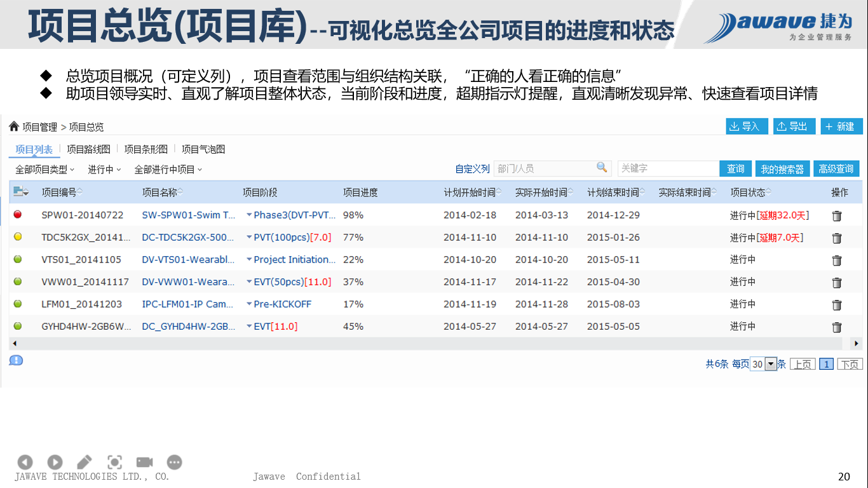Open the blue notification bubble icon
The image size is (868, 488).
[x=16, y=360]
